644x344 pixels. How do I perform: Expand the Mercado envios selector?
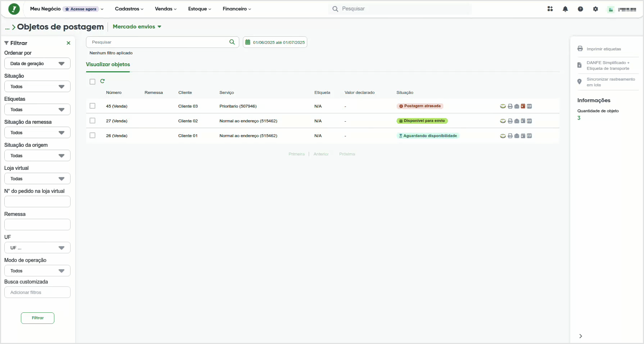[x=137, y=27]
